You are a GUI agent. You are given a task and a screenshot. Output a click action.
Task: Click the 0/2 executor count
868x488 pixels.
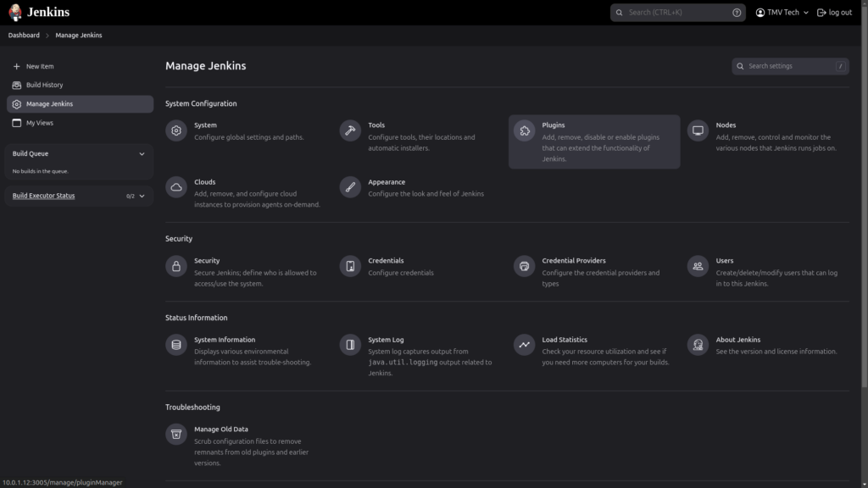[x=130, y=197]
